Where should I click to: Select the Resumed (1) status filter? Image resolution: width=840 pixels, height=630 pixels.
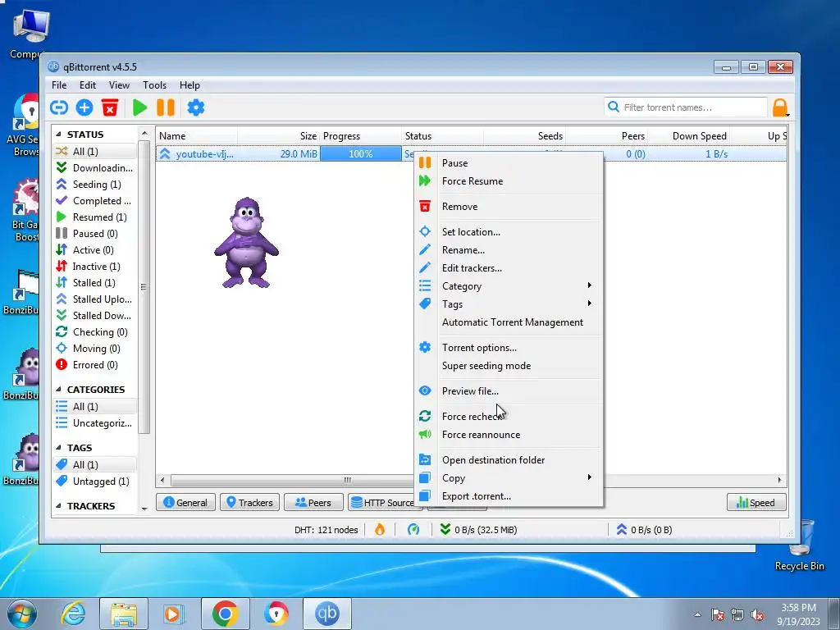point(95,217)
